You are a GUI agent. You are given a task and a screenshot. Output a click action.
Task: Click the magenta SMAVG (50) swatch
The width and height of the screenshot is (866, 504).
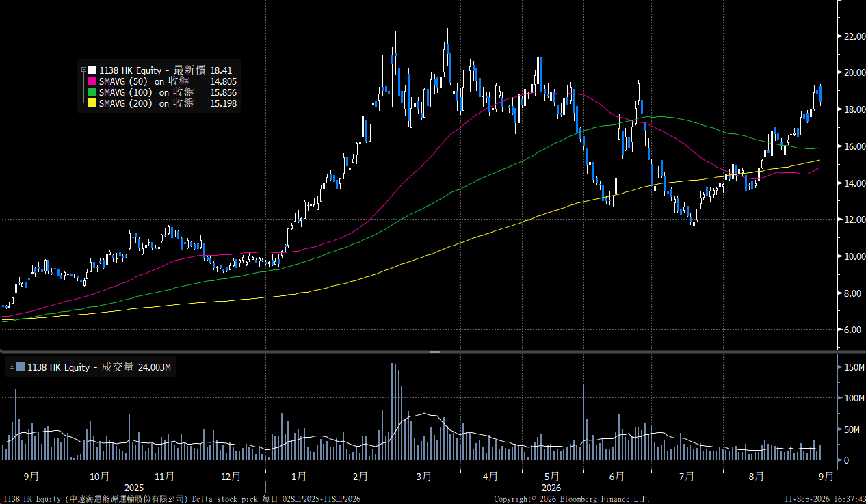[92, 81]
